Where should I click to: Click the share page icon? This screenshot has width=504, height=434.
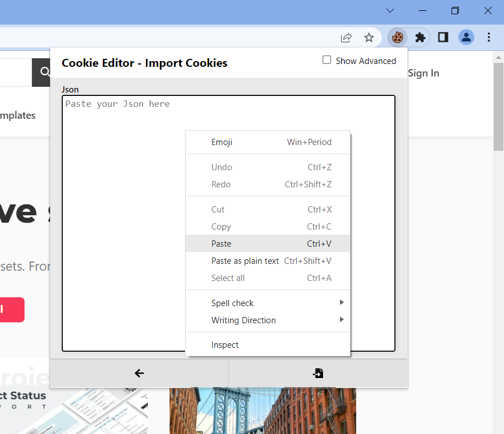click(x=346, y=38)
